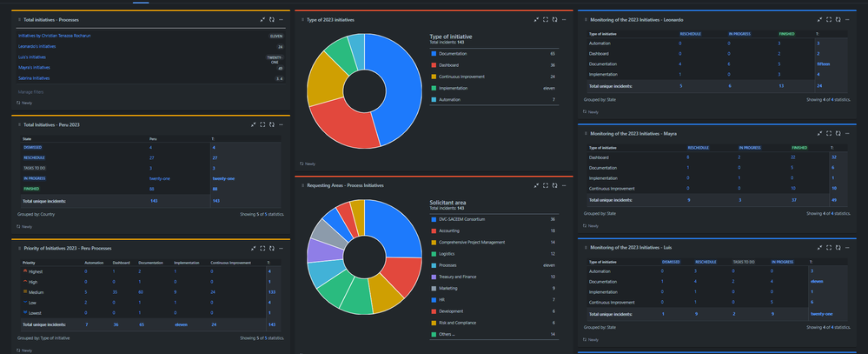This screenshot has width=868, height=354.
Task: Maximize the Priority of Initiatives 2023 gadget
Action: (262, 248)
